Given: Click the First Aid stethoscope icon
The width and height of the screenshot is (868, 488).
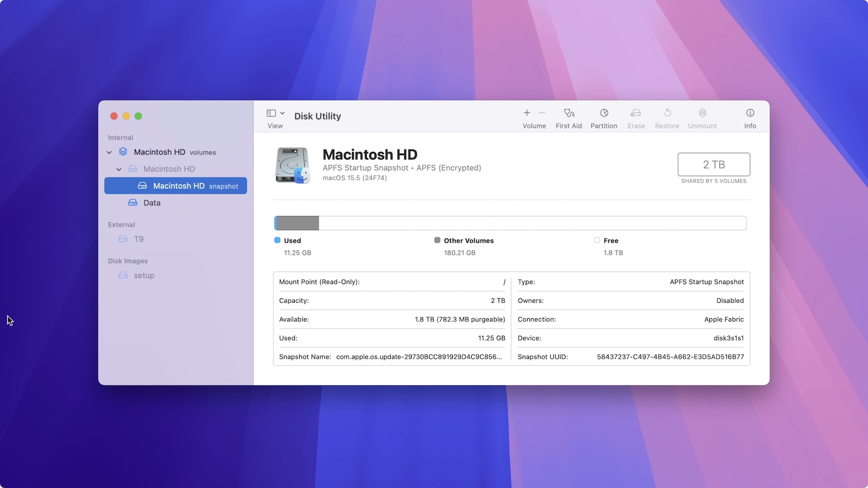Looking at the screenshot, I should coord(569,113).
